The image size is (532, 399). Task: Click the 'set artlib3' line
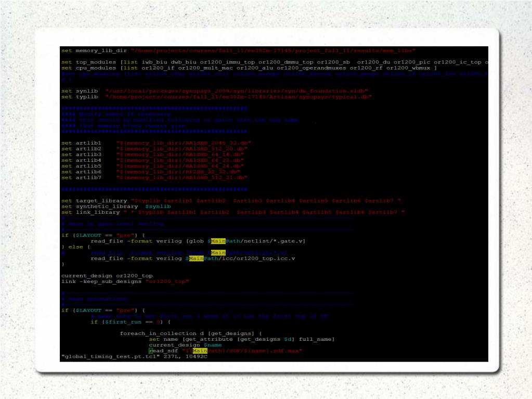pos(152,155)
